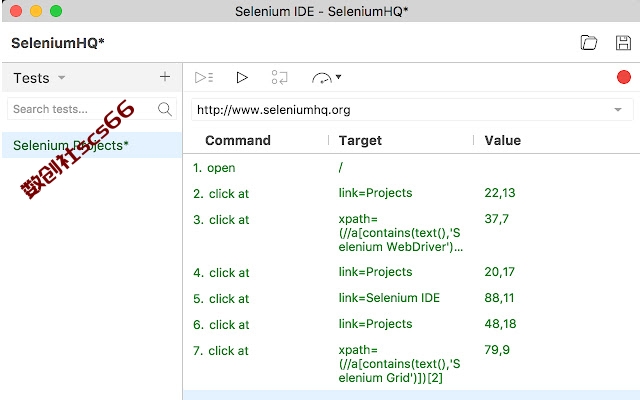Click the target slash of open command
Viewport: 640px width, 400px height.
(341, 167)
